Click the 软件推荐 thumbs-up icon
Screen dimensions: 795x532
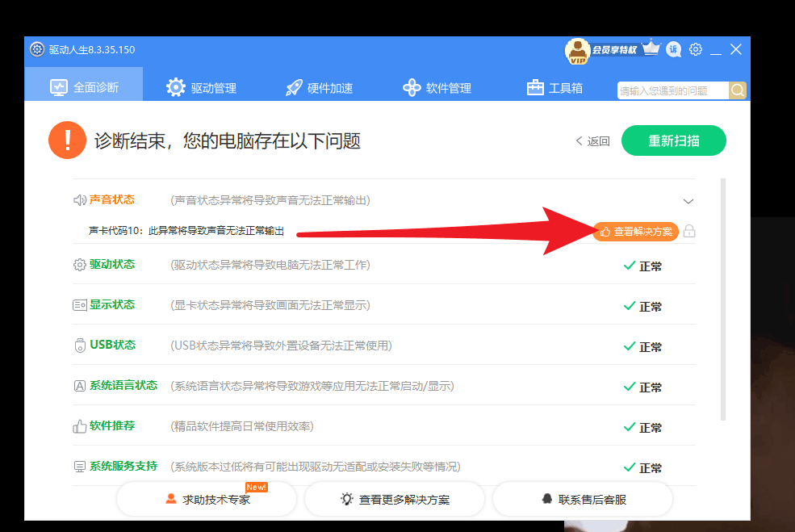coord(80,426)
